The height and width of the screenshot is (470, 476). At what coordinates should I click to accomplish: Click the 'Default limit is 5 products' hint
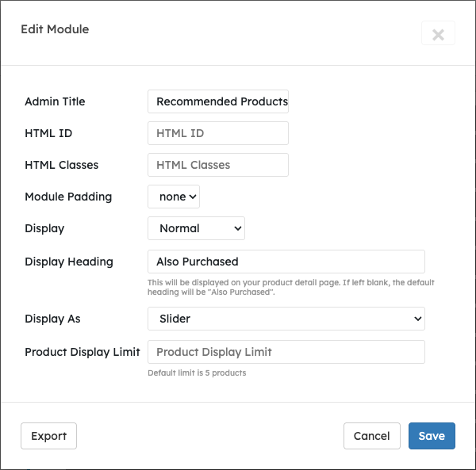197,373
